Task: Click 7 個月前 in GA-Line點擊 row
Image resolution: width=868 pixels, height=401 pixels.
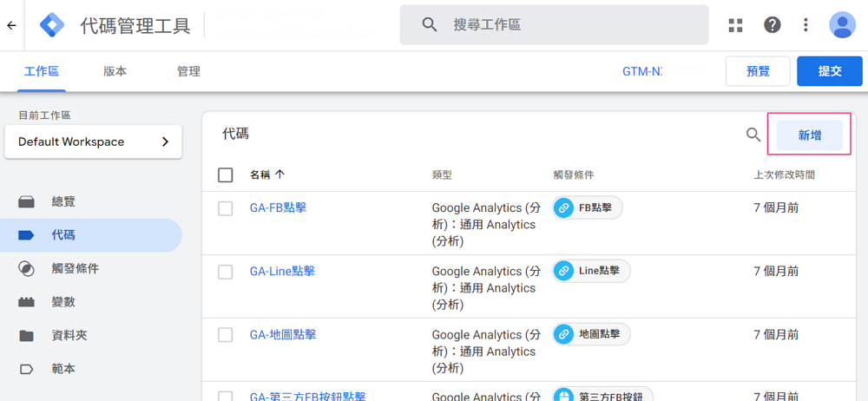Action: point(776,272)
